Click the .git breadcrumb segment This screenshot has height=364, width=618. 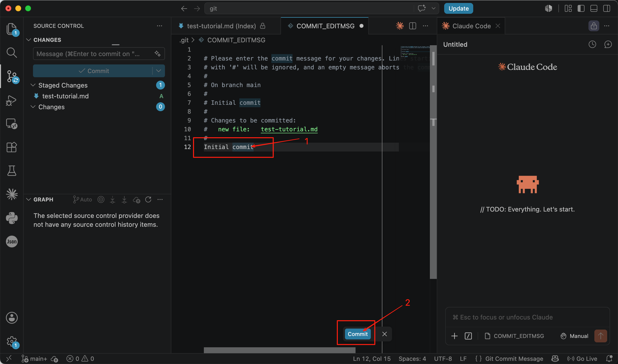184,40
